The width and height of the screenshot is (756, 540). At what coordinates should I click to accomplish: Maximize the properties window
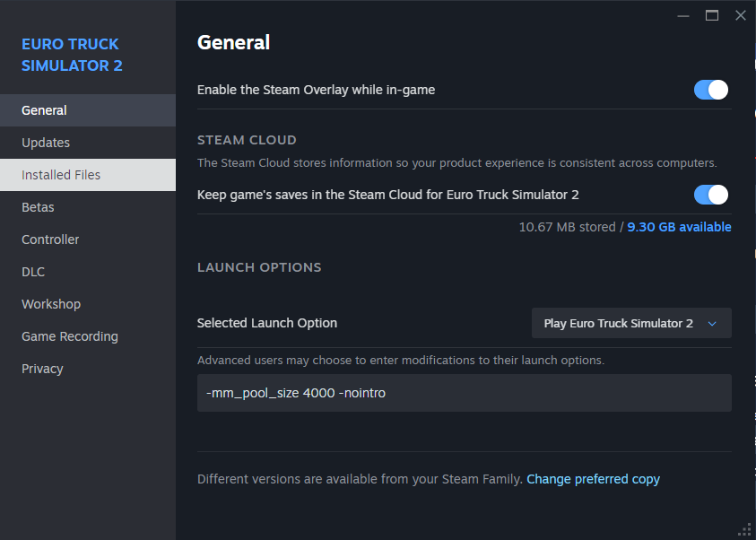[712, 15]
